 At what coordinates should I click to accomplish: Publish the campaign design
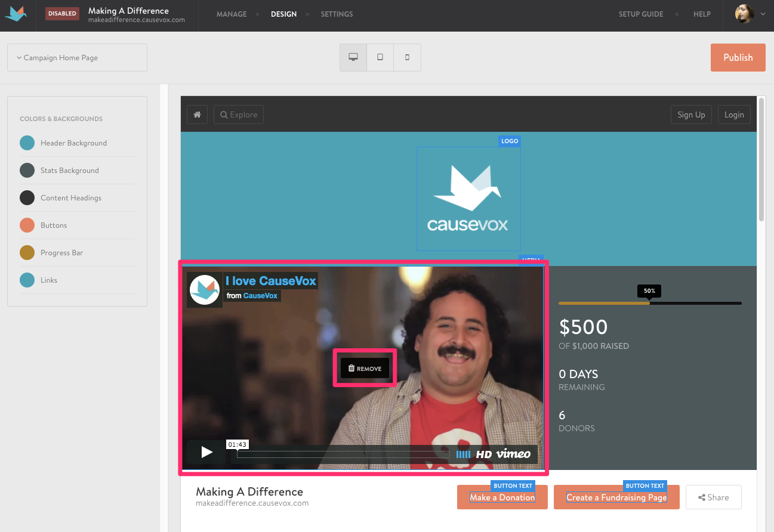(x=738, y=57)
